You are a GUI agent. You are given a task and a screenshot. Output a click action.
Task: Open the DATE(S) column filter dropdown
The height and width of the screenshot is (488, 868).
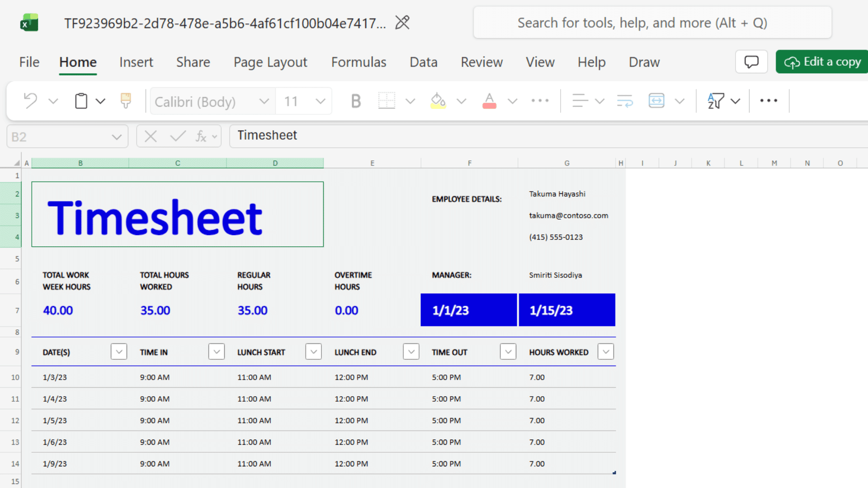119,352
